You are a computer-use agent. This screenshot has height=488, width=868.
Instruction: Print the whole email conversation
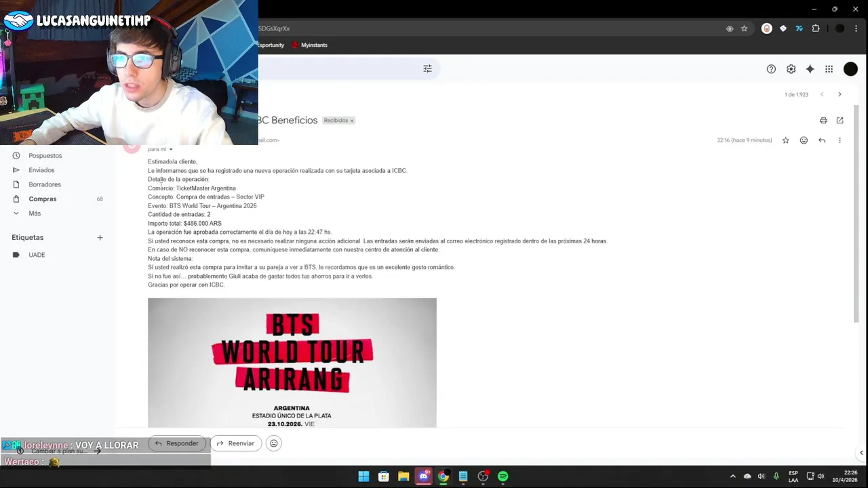coord(823,120)
